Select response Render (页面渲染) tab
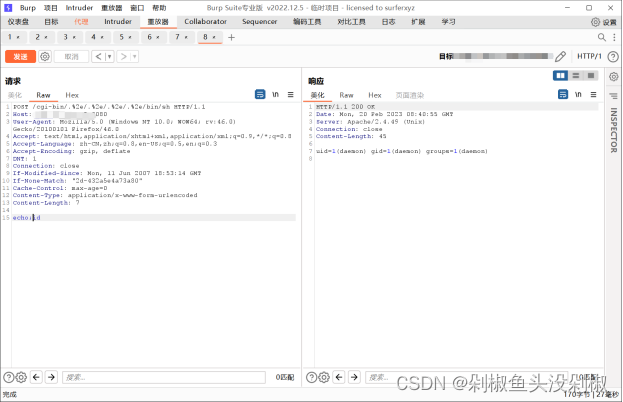The image size is (623, 402). tap(410, 95)
